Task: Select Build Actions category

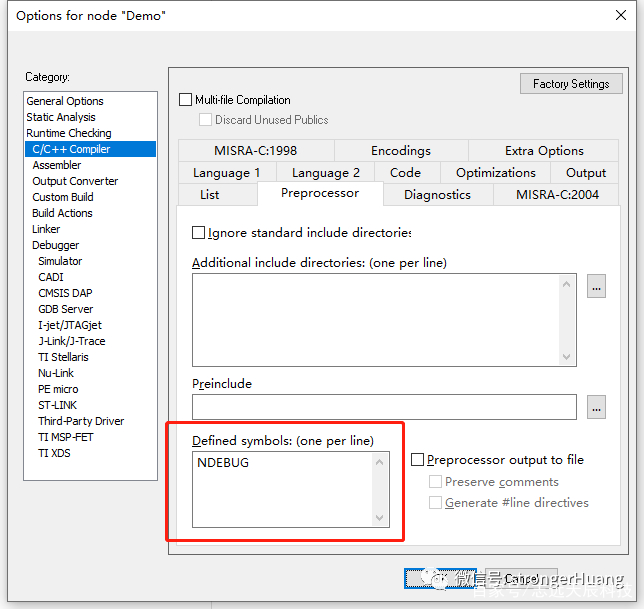Action: (90, 213)
